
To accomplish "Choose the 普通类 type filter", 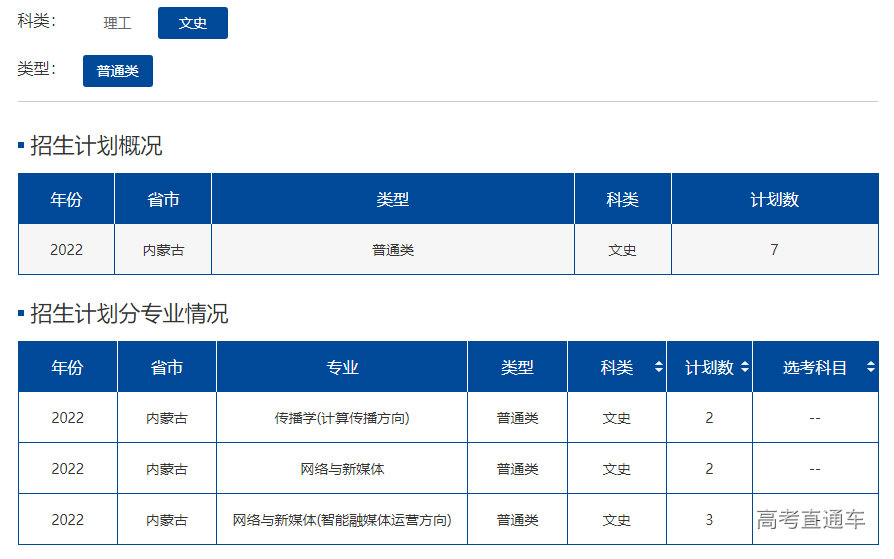I will [x=118, y=71].
